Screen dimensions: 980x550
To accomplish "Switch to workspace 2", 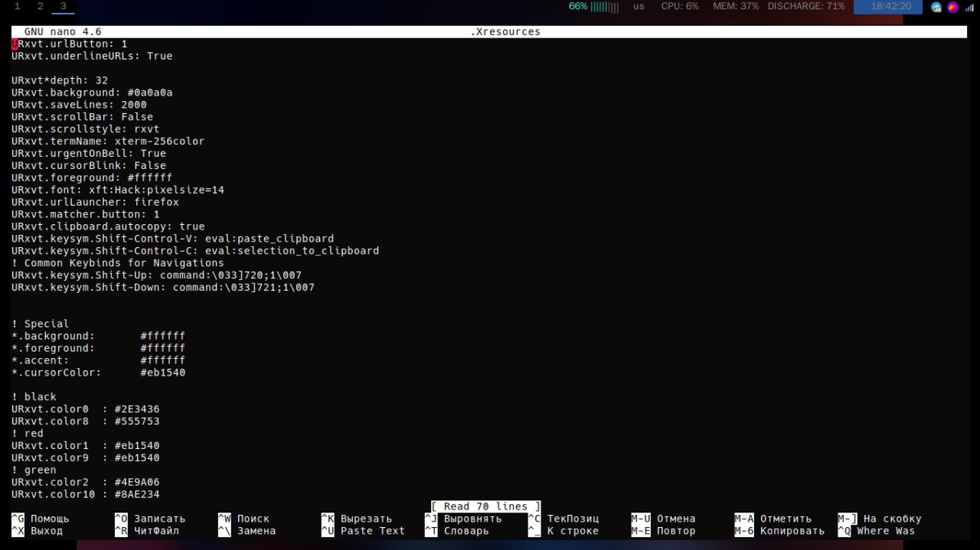I will pyautogui.click(x=40, y=6).
